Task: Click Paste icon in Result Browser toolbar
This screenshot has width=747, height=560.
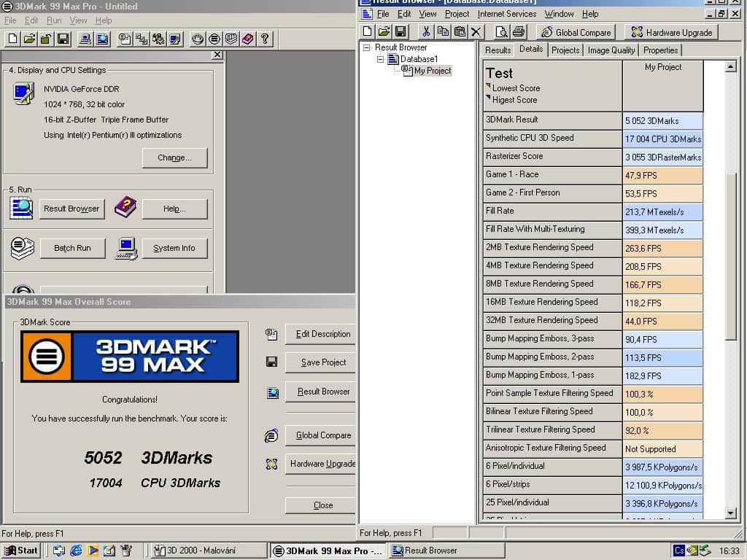Action: pyautogui.click(x=460, y=32)
